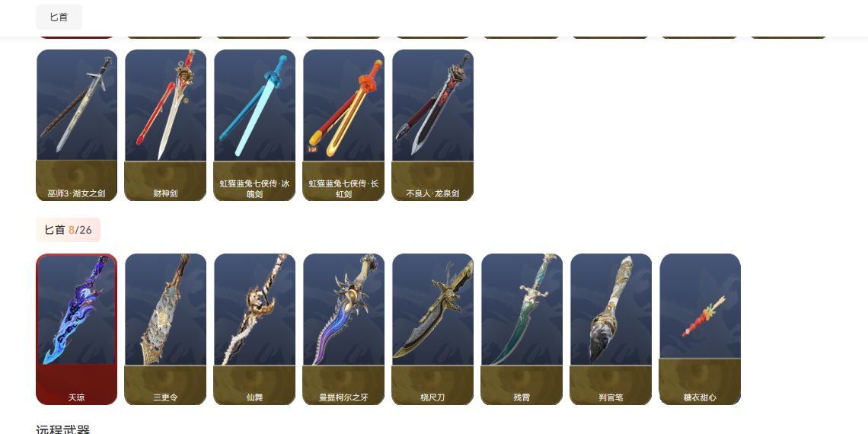Select the 桡尺刀 weapon card
868x434 pixels.
pyautogui.click(x=433, y=330)
